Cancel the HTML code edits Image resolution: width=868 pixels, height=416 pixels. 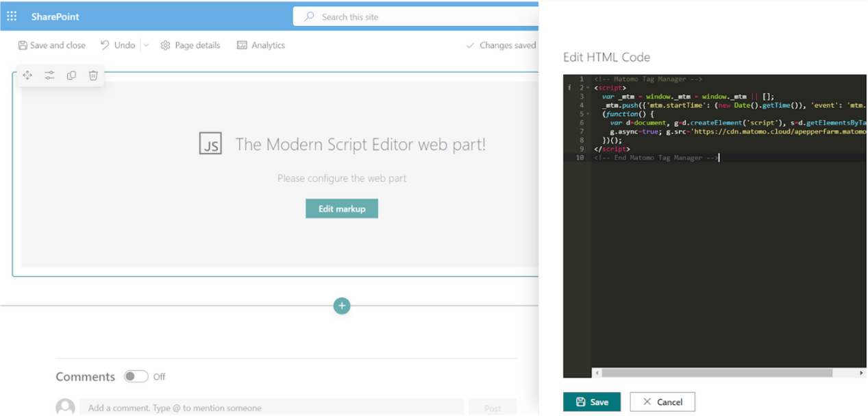[662, 402]
